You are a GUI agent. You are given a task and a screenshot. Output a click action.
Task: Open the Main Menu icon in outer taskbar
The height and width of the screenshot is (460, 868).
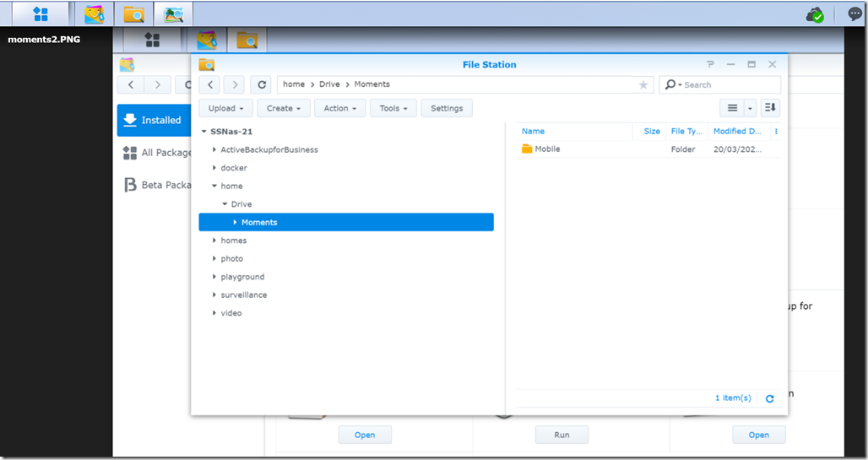point(41,14)
